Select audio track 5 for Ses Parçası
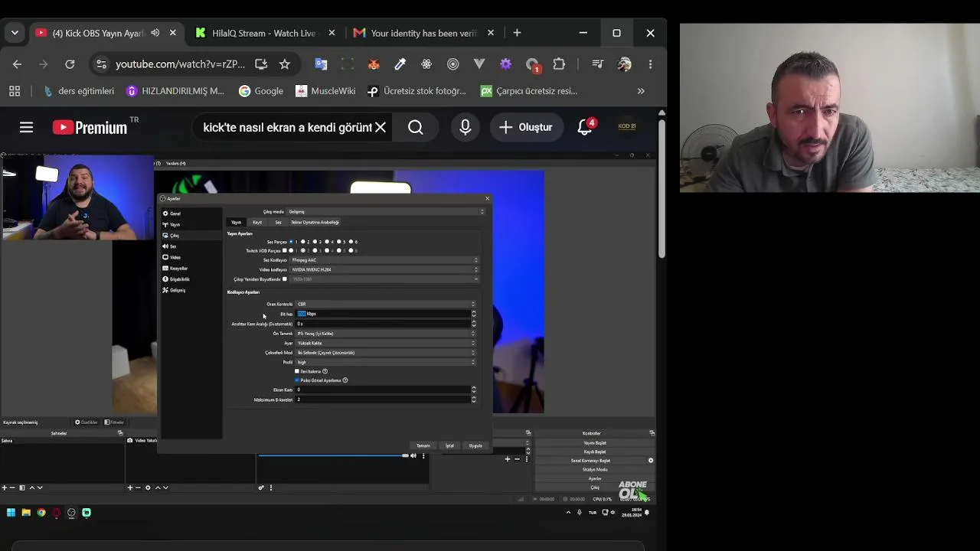Viewport: 980px width, 551px height. (339, 242)
